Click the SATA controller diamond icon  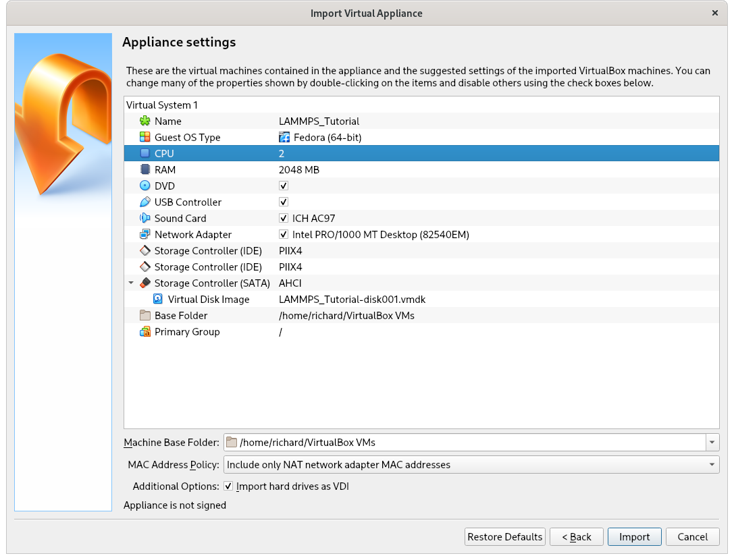(145, 283)
